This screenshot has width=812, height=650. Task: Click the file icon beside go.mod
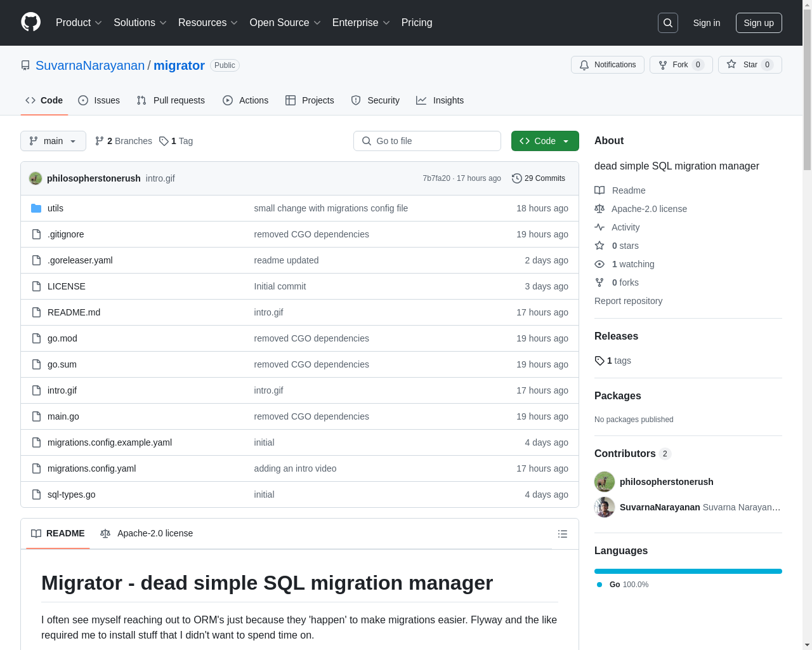point(36,338)
